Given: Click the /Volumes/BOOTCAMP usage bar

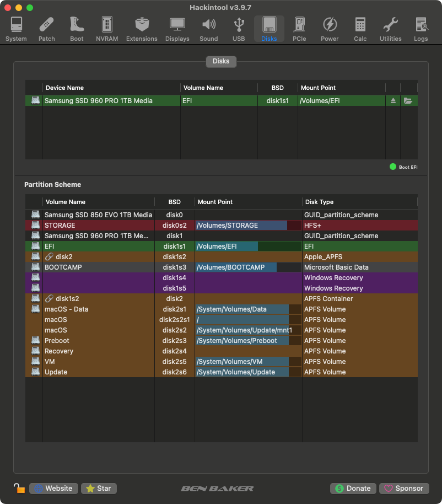Looking at the screenshot, I should [x=249, y=267].
